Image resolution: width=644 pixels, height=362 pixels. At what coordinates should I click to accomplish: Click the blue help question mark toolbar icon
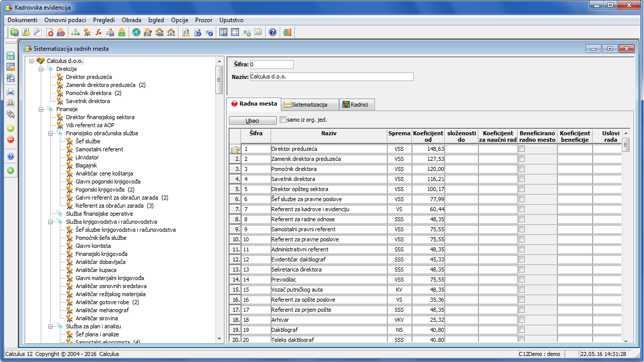pyautogui.click(x=273, y=33)
